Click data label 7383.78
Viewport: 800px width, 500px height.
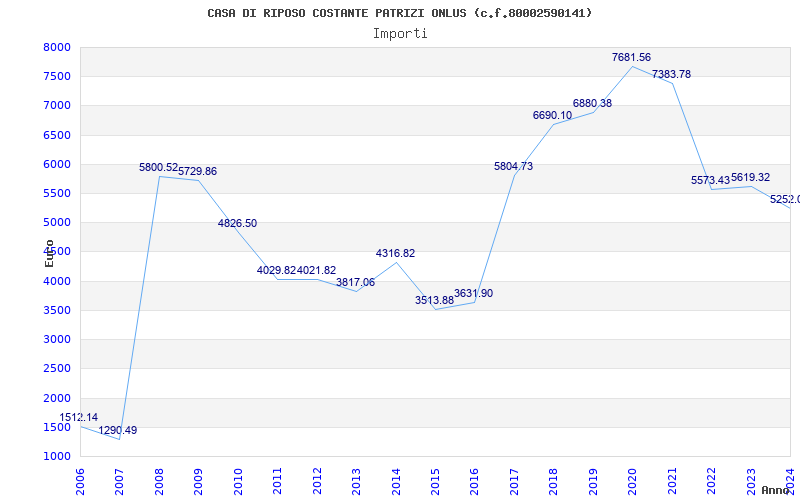(671, 74)
